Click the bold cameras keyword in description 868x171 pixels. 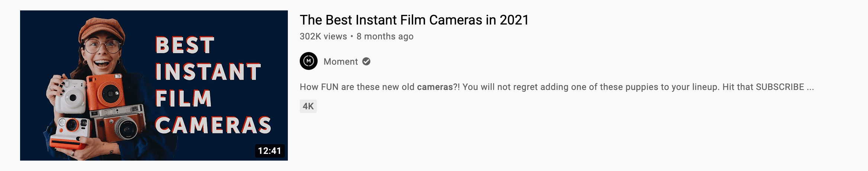click(435, 87)
